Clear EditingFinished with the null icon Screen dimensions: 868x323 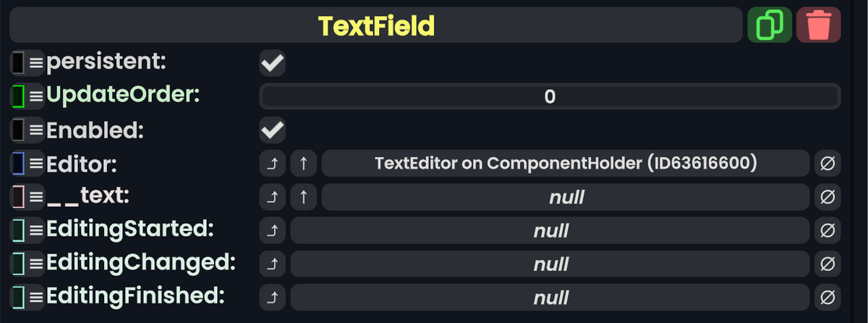(x=827, y=297)
